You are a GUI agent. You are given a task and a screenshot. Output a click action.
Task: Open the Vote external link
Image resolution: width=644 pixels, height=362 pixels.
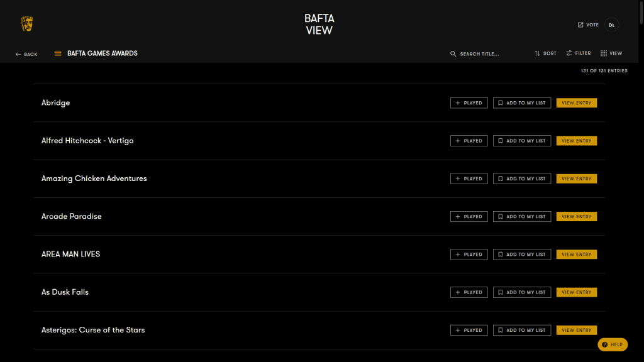coord(588,25)
